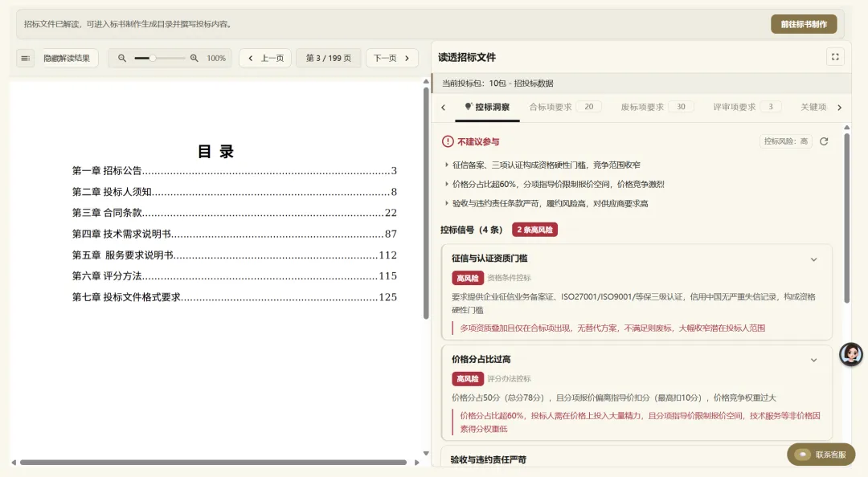Expand the 验收与违约责任条款严苛 bullet

(447, 204)
